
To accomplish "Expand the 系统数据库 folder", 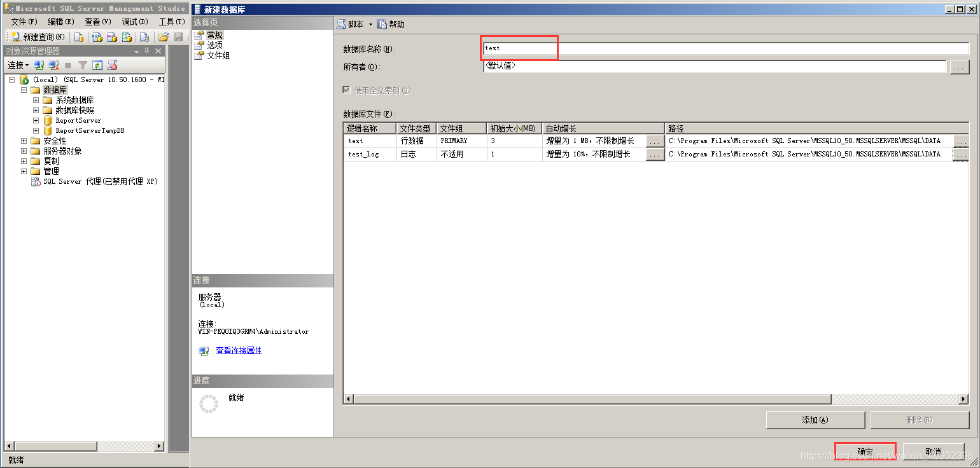I will point(36,100).
